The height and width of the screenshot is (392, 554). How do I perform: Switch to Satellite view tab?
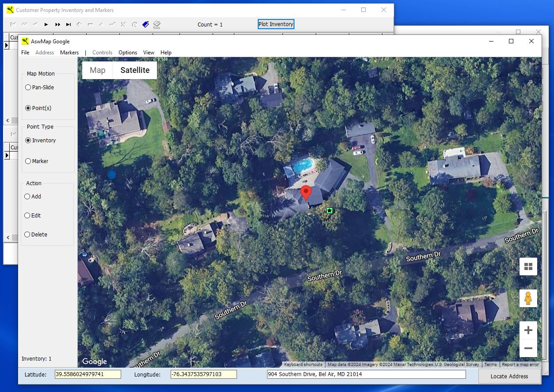[x=135, y=70]
